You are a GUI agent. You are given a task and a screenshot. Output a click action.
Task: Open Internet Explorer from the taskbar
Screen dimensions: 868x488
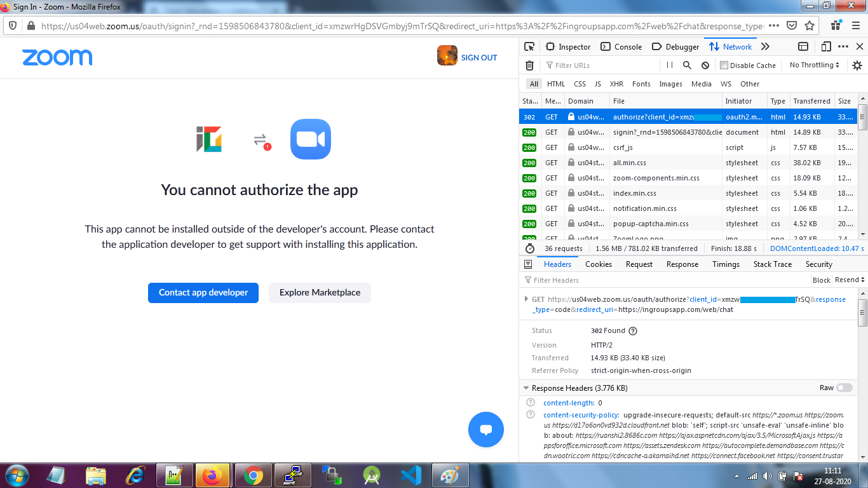pos(135,475)
